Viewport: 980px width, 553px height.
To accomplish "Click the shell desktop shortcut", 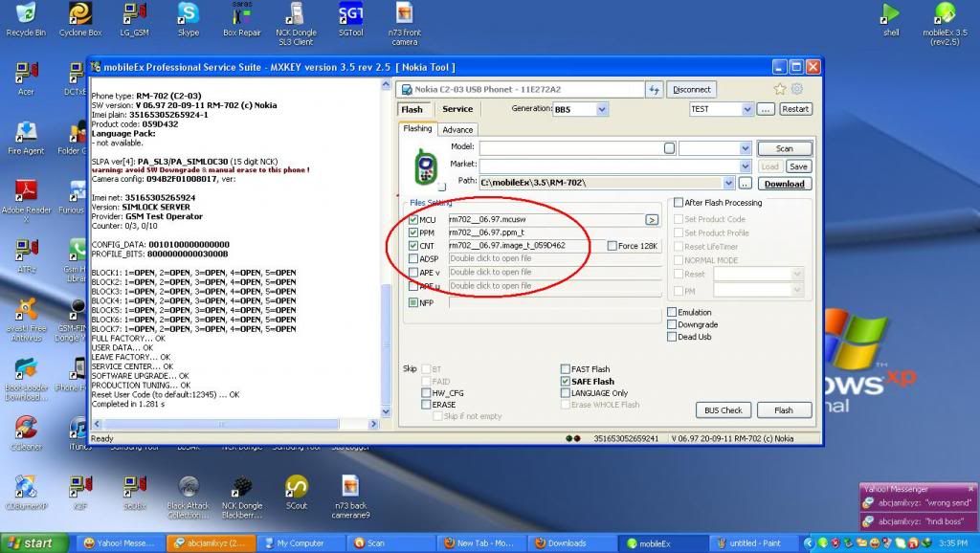I will (x=891, y=19).
